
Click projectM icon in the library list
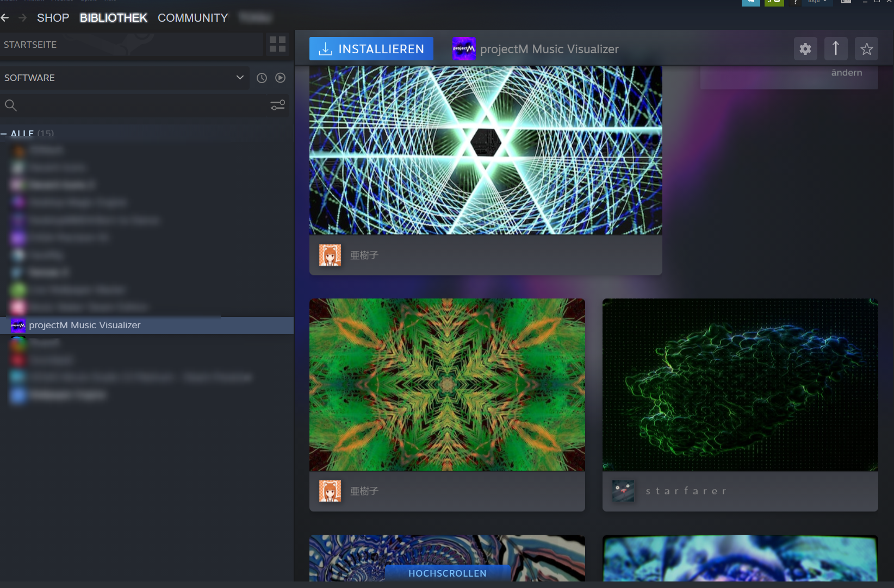tap(18, 325)
